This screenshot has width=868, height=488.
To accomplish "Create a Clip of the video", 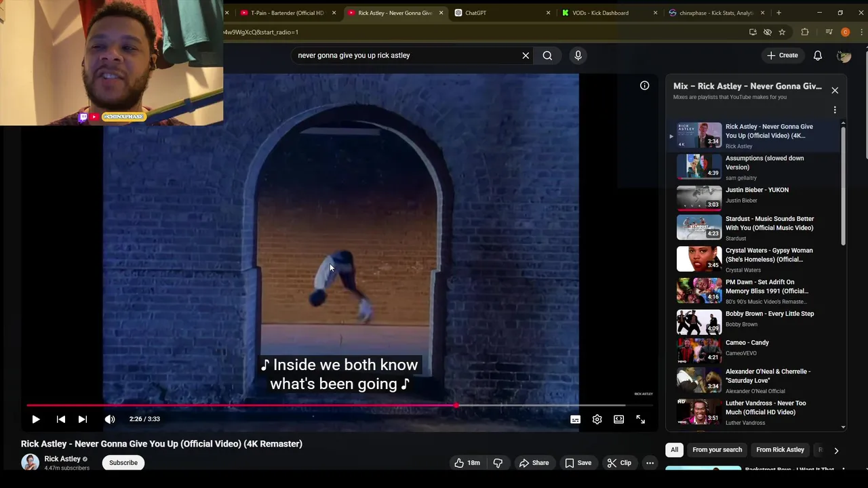I will 619,463.
